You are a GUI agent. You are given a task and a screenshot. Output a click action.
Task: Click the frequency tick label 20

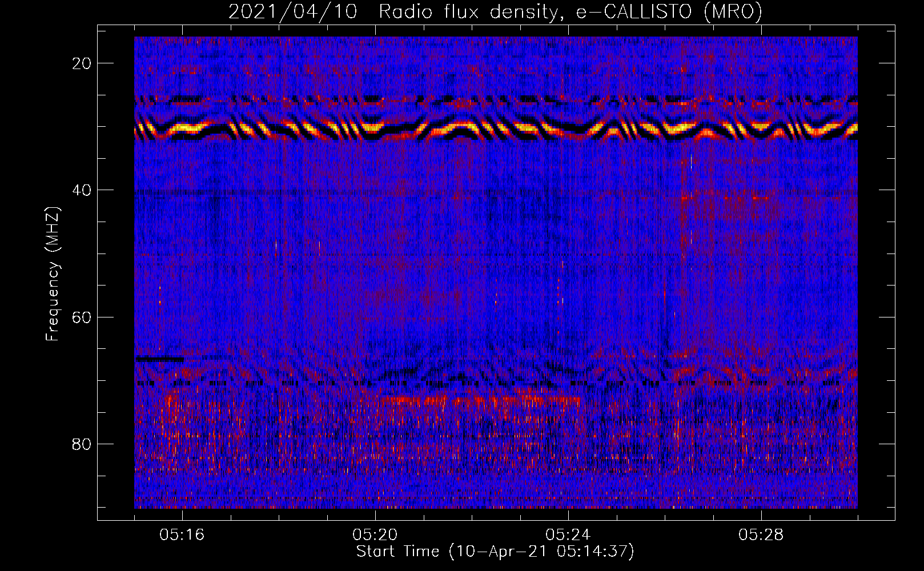pyautogui.click(x=82, y=63)
